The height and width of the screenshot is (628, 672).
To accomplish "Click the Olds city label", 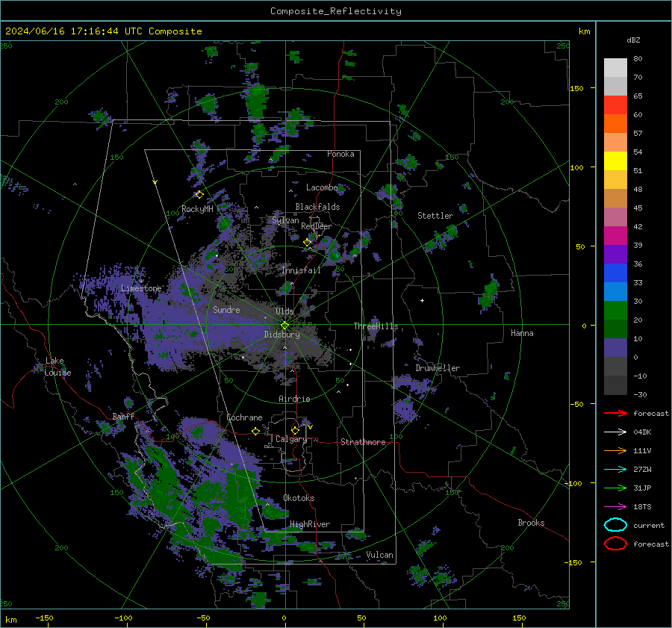I will [x=284, y=311].
